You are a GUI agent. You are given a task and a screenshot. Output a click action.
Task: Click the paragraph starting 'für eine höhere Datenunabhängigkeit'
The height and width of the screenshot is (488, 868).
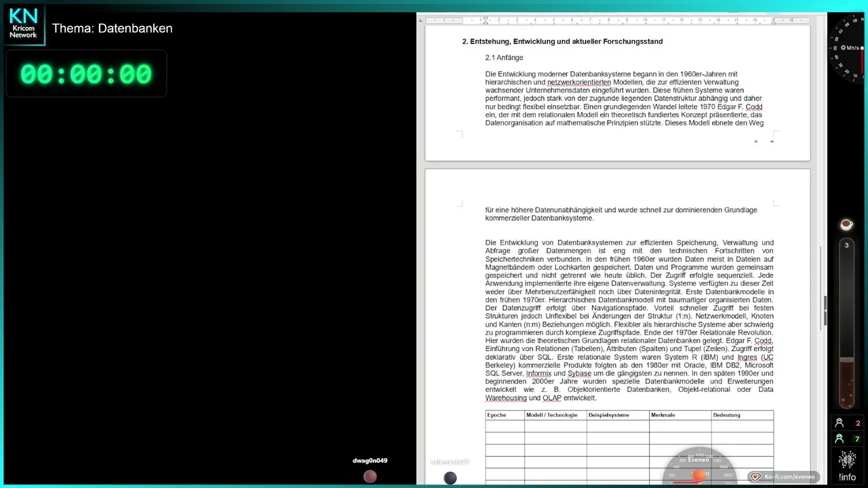(x=621, y=214)
